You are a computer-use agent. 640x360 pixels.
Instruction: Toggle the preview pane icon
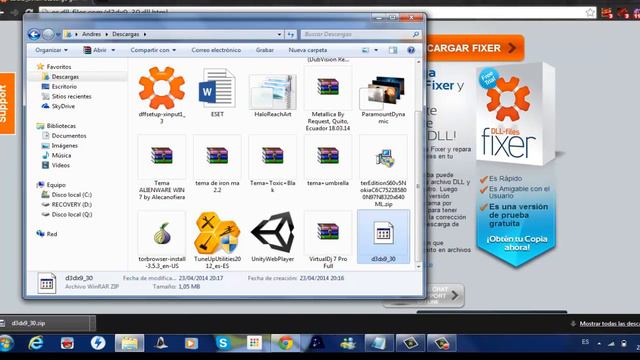393,50
